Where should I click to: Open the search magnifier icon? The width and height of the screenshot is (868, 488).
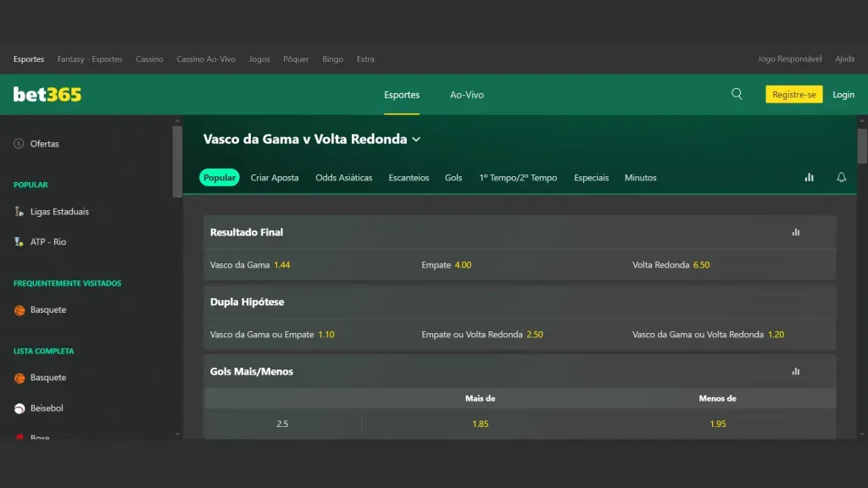pos(736,94)
